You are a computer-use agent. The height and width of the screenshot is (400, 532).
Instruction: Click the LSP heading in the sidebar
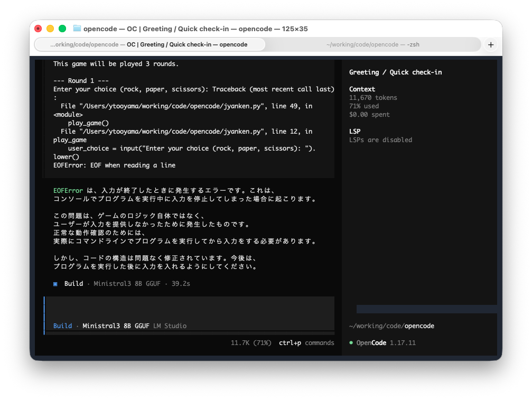click(x=354, y=131)
